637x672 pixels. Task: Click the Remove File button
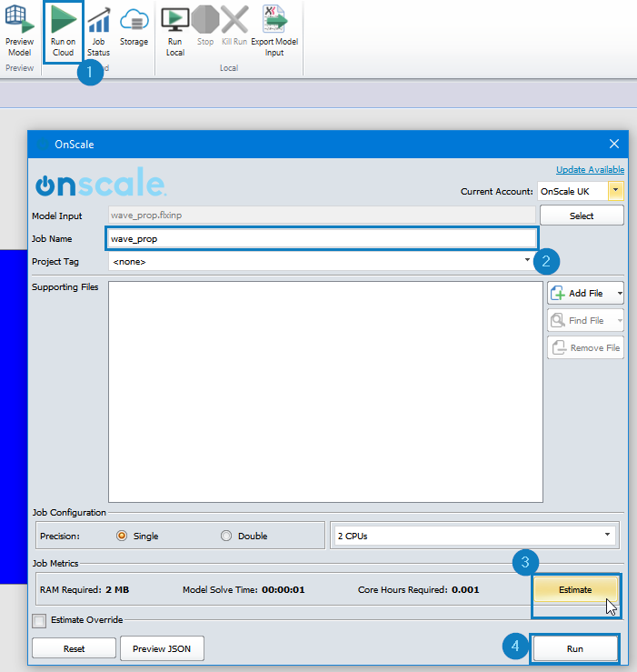(x=585, y=347)
